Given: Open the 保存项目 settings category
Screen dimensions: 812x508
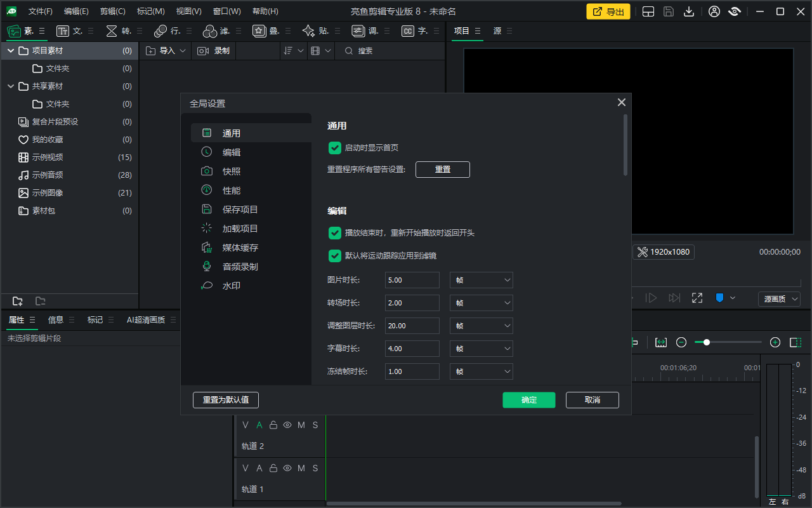Looking at the screenshot, I should coord(251,210).
